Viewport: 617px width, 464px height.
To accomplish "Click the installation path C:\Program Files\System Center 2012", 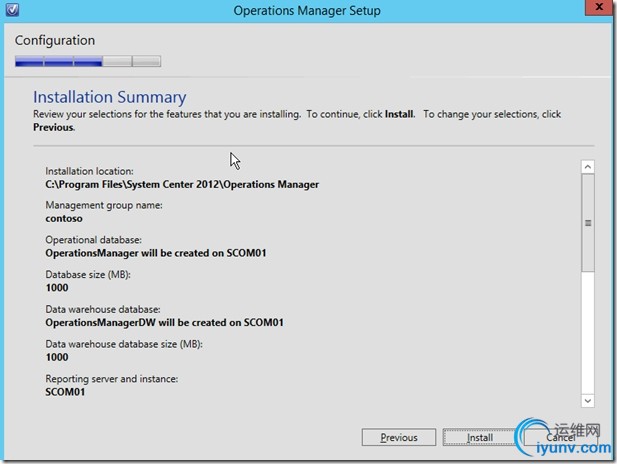I will (182, 184).
